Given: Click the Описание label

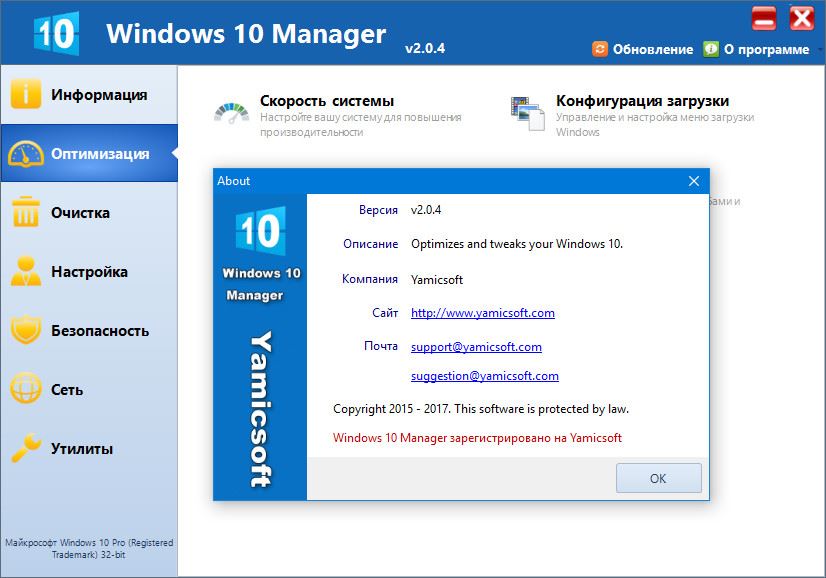Looking at the screenshot, I should (370, 244).
